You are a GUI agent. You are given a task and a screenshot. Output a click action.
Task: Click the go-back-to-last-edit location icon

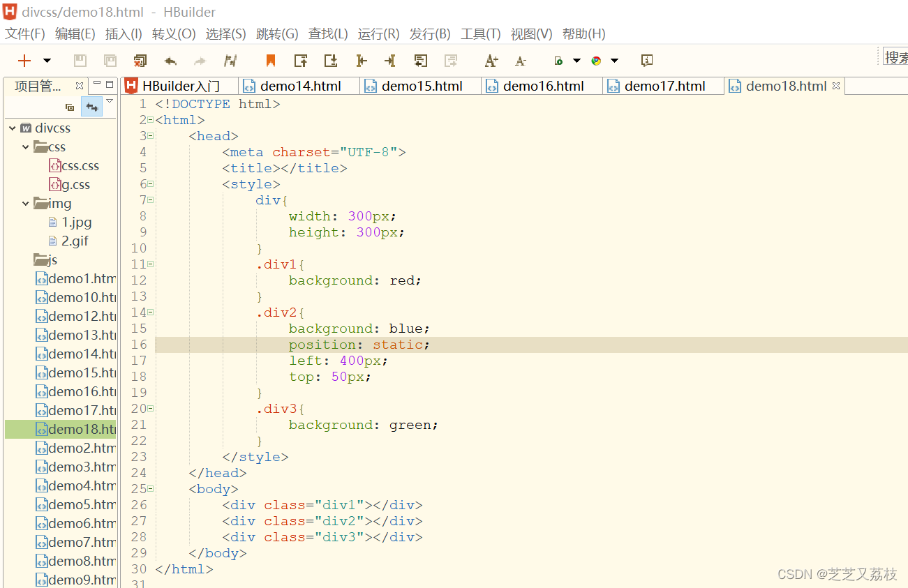[x=420, y=61]
